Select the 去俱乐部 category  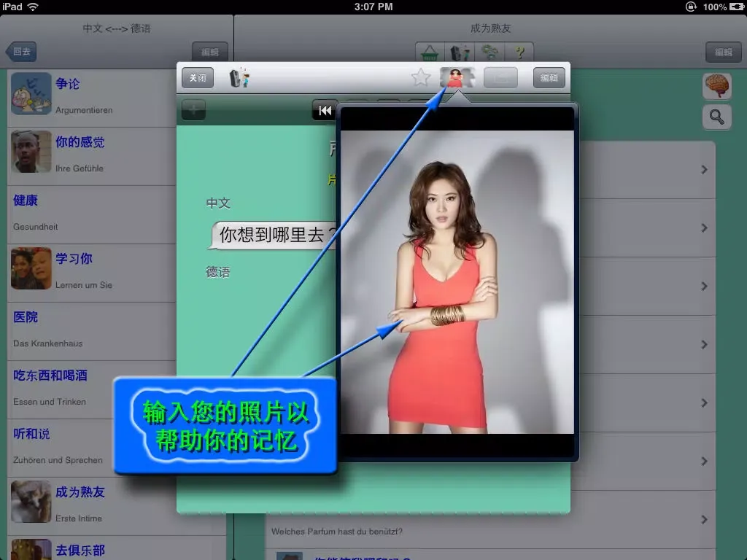pyautogui.click(x=117, y=548)
